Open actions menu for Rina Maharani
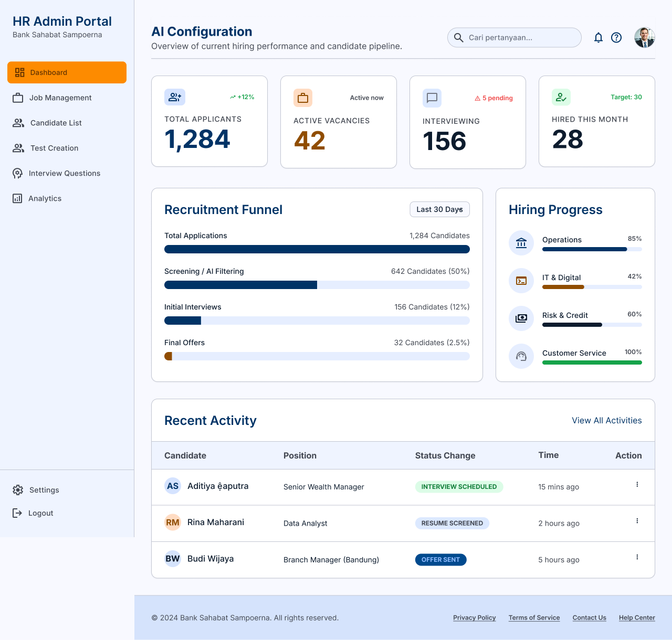The width and height of the screenshot is (672, 640). pyautogui.click(x=637, y=521)
